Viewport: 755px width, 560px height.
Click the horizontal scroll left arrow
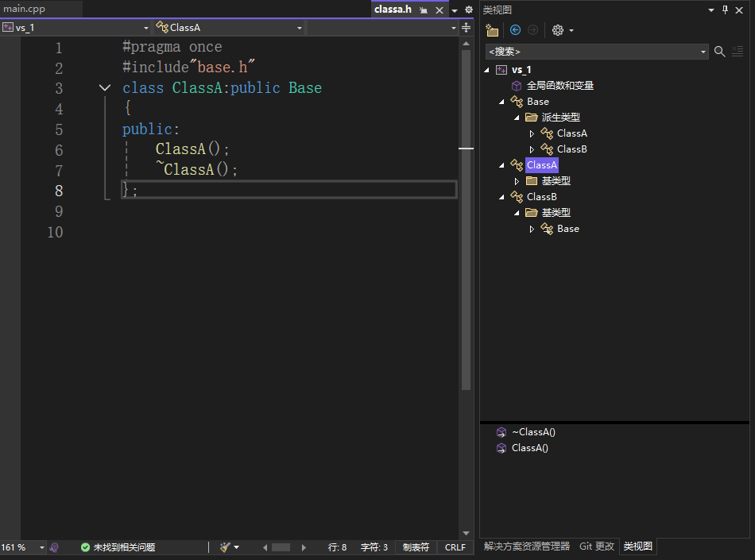[x=265, y=547]
